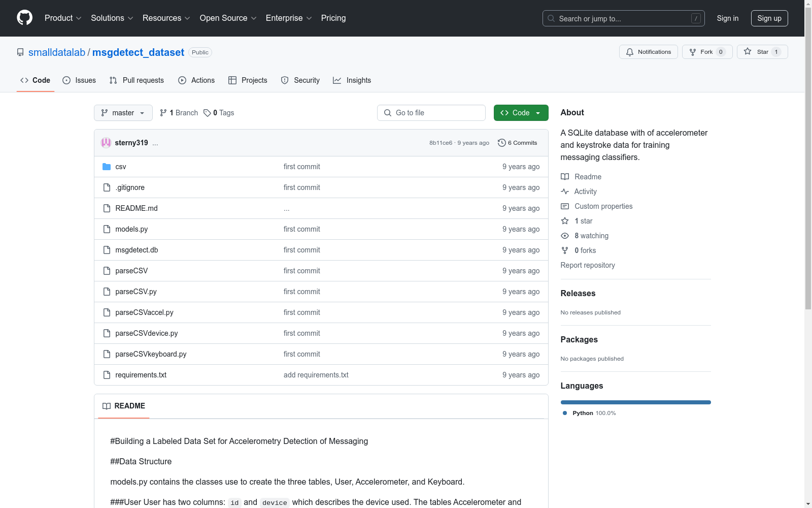Open the Pricing link
This screenshot has width=812, height=508.
(x=333, y=18)
